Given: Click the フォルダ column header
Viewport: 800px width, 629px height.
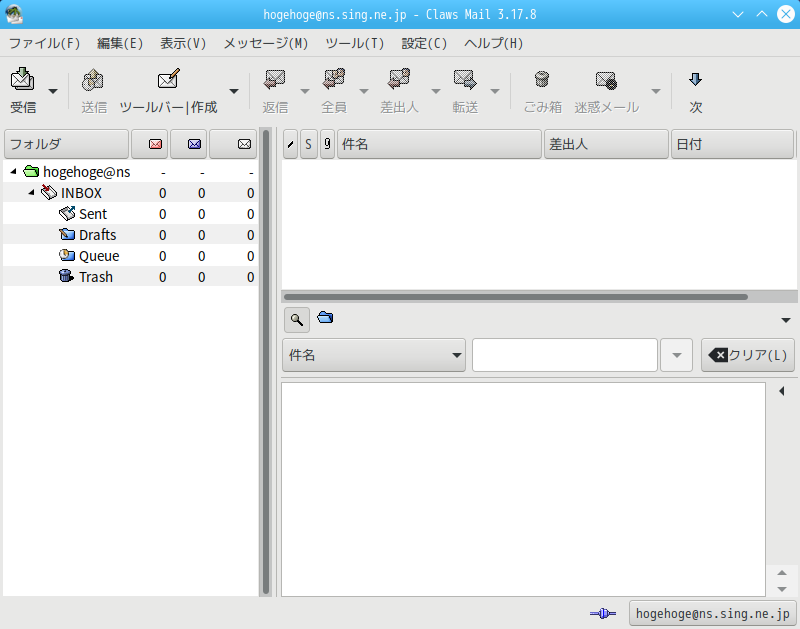Looking at the screenshot, I should click(x=66, y=144).
